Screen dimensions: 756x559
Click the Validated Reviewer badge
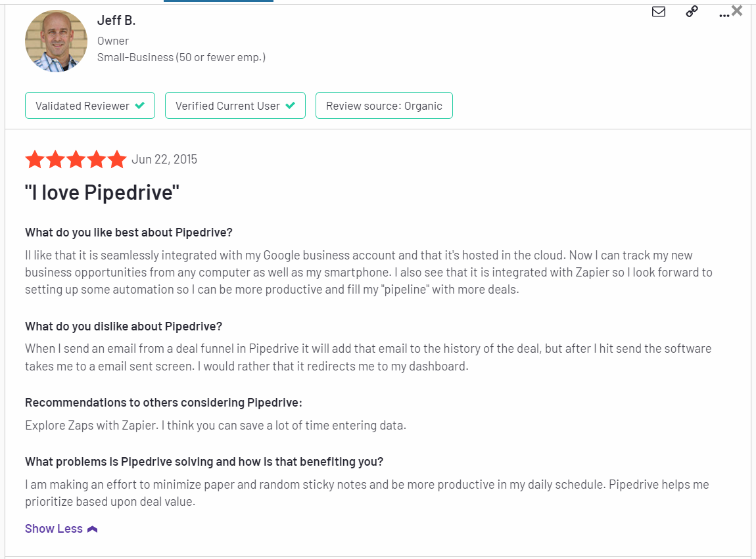89,106
